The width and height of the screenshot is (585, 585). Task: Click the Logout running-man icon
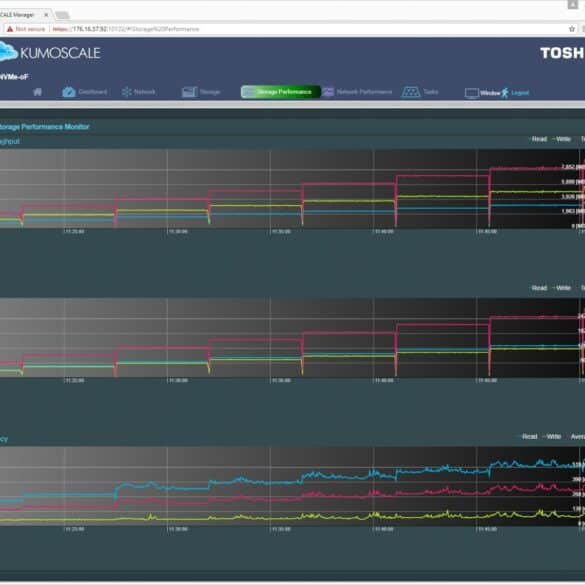tap(505, 93)
